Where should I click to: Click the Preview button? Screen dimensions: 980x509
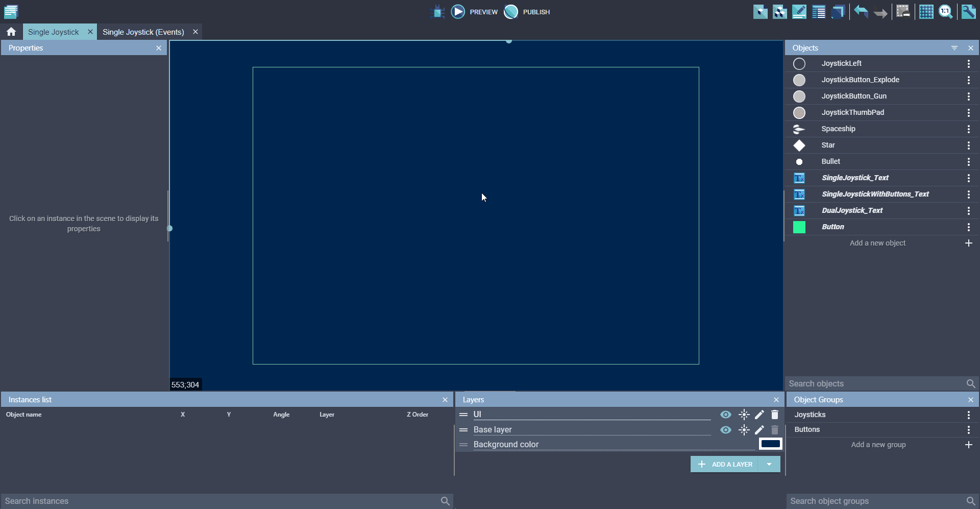pos(474,12)
